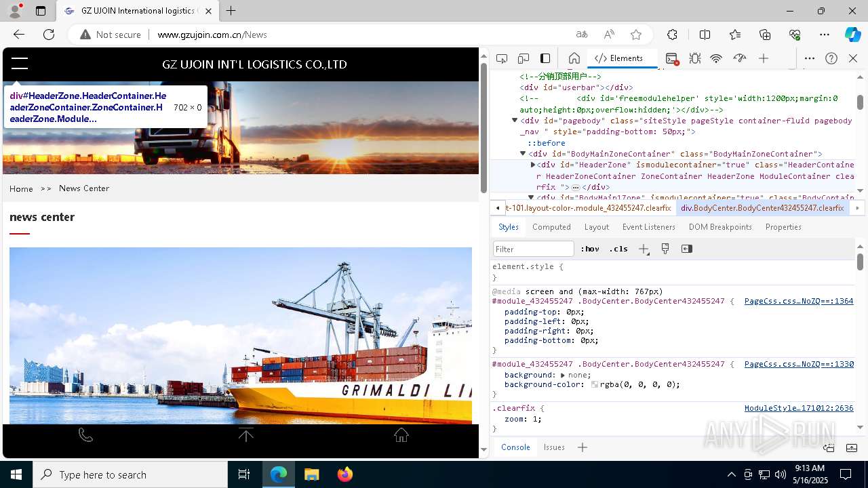868x488 pixels.
Task: Add new style rule plus button
Action: (644, 249)
